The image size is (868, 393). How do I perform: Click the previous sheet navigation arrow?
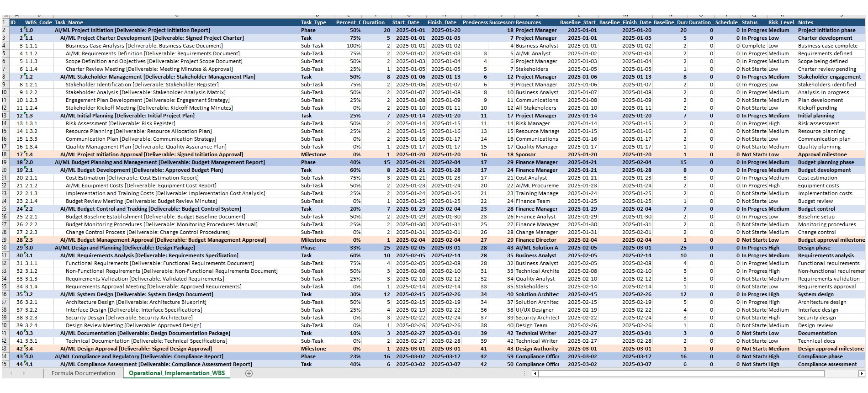(x=11, y=373)
